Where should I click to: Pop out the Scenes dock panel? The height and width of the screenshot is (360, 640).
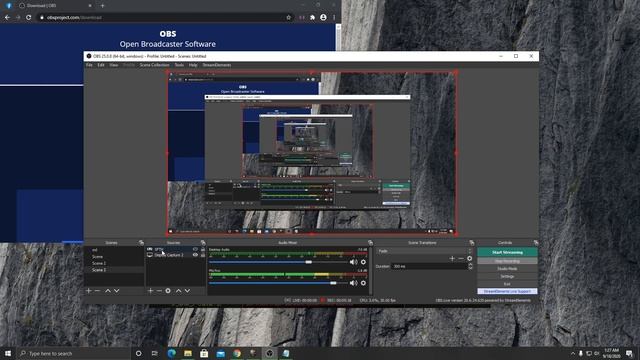pyautogui.click(x=141, y=242)
